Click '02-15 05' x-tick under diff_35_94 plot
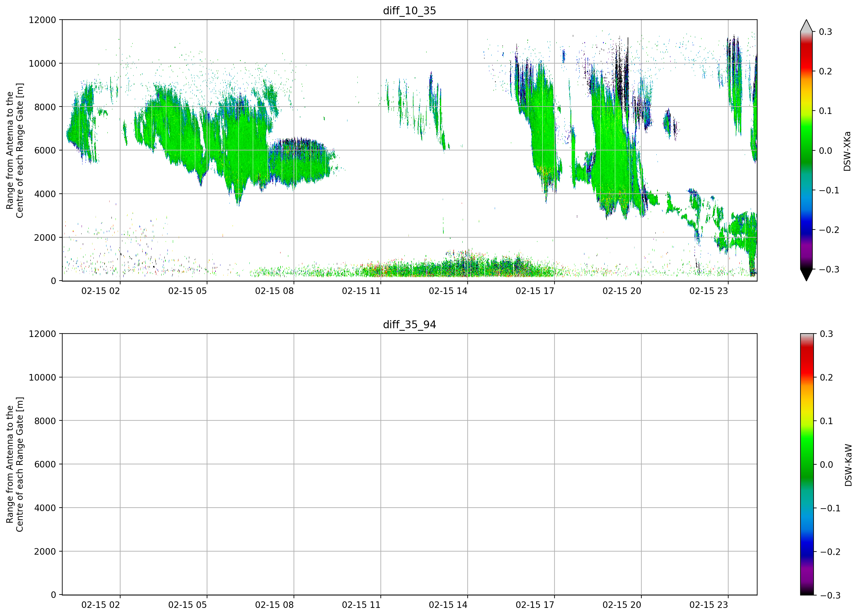This screenshot has height=616, width=859. [187, 605]
